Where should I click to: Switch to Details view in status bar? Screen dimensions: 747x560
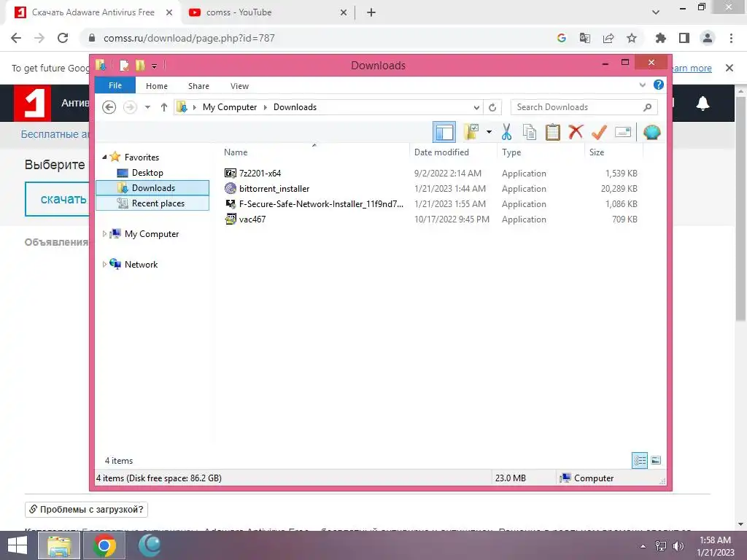639,460
